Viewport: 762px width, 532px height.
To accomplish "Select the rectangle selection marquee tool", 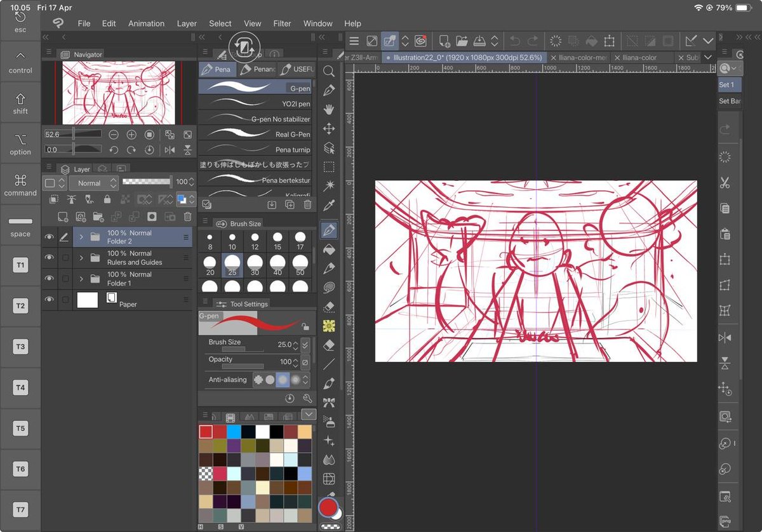I will coord(329,167).
